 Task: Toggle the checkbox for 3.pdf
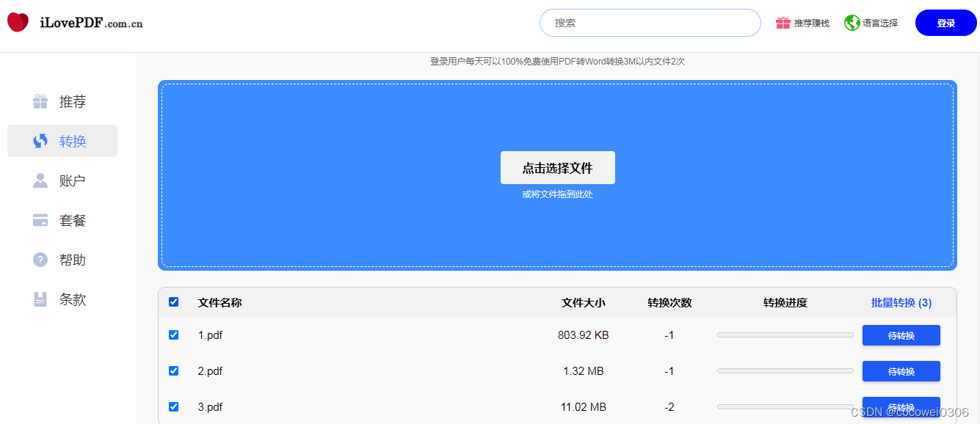pyautogui.click(x=174, y=406)
